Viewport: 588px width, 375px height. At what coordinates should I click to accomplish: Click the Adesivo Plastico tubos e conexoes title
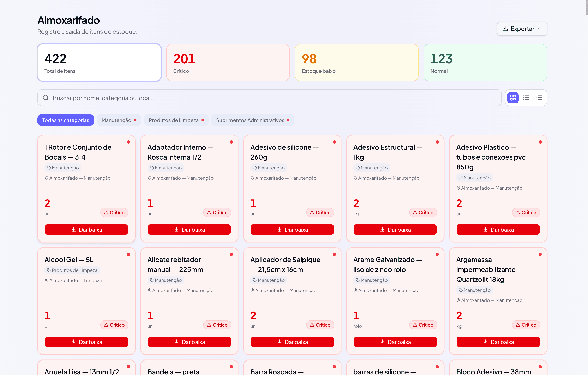pyautogui.click(x=491, y=157)
